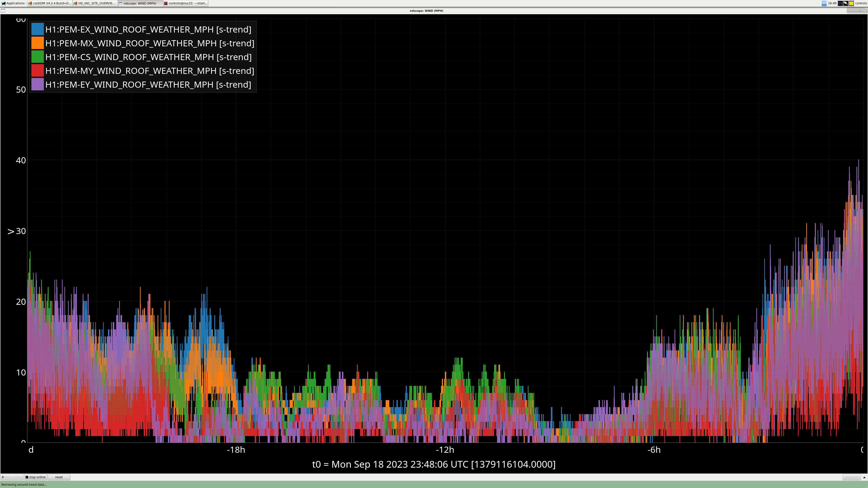This screenshot has height=488, width=868.
Task: Click the 'Retrieving second trend data...' status message
Action: [24, 485]
